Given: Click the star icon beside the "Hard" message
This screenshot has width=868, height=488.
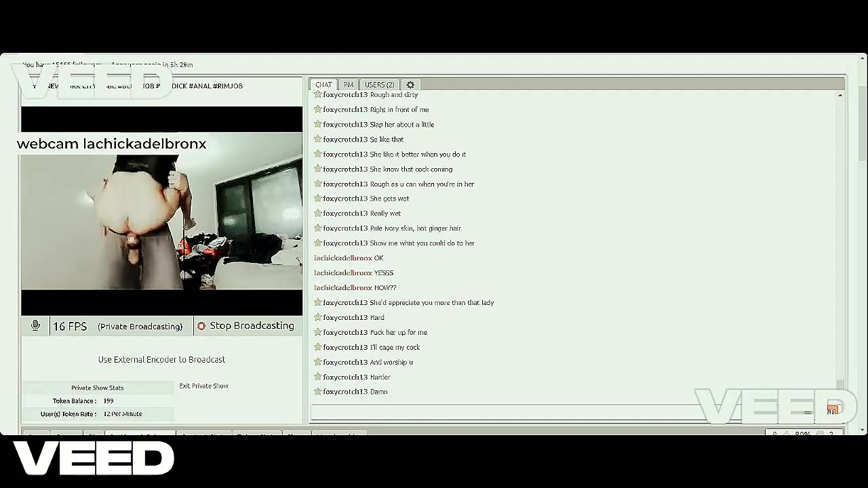Looking at the screenshot, I should coord(317,317).
